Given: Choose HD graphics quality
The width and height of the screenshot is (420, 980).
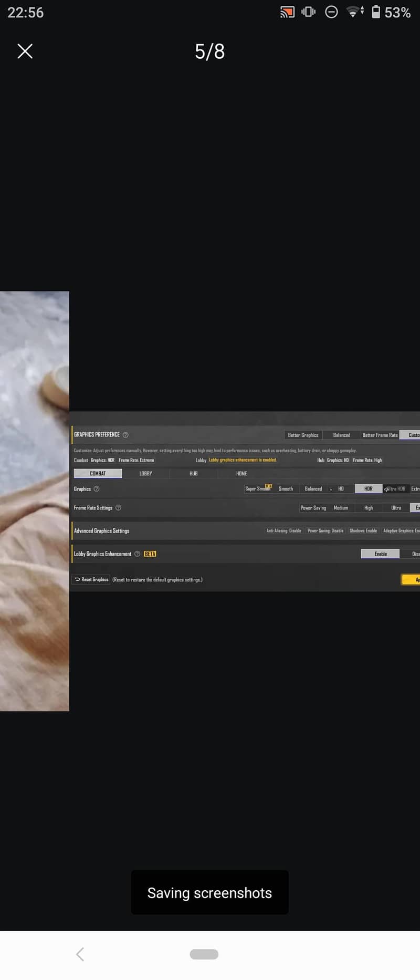Looking at the screenshot, I should tap(341, 489).
